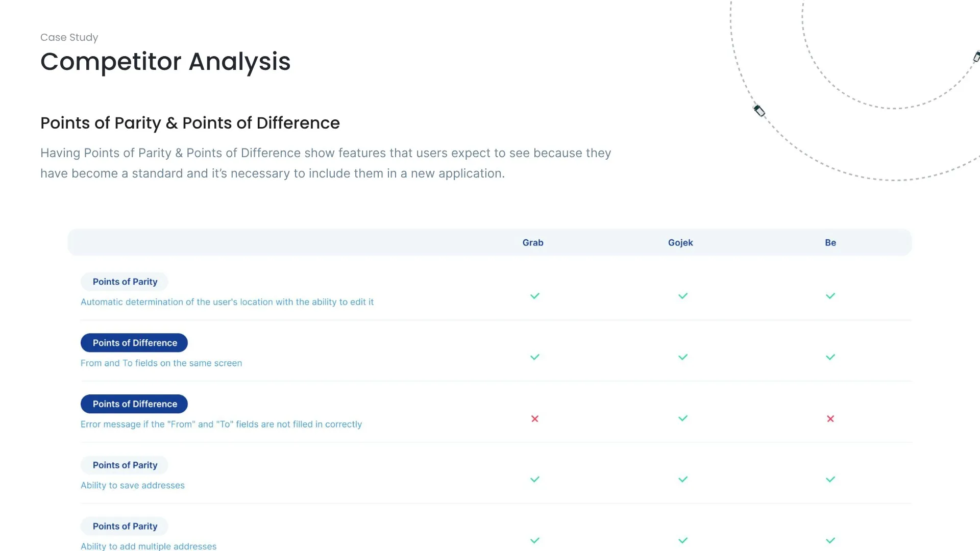This screenshot has width=980, height=551.
Task: Click Grab's red cross for error message row
Action: click(x=534, y=418)
